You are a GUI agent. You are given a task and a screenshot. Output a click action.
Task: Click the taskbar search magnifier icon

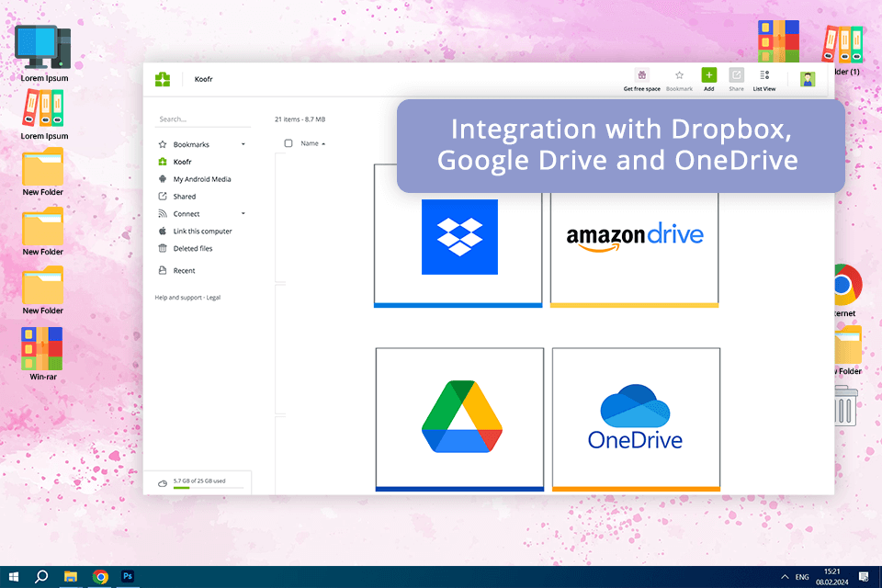click(x=41, y=577)
